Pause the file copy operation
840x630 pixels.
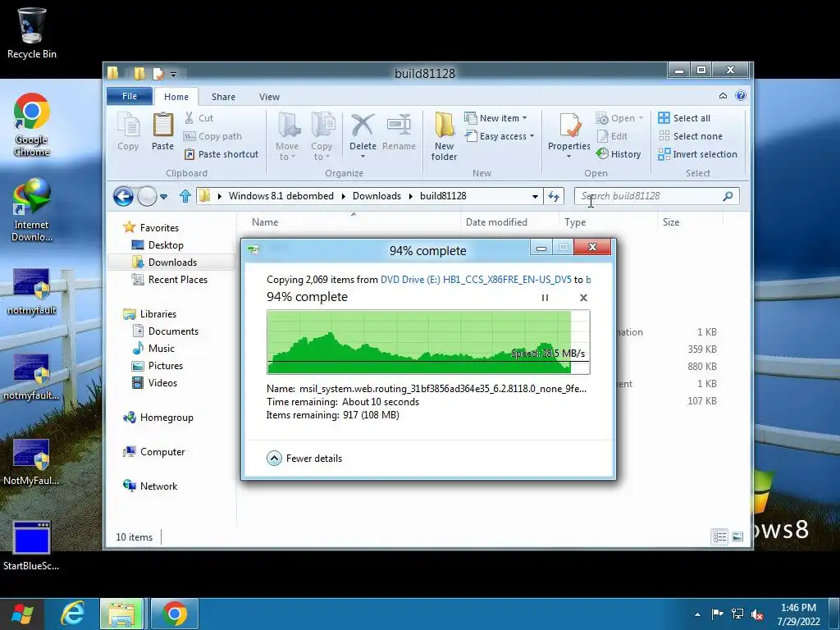(545, 298)
